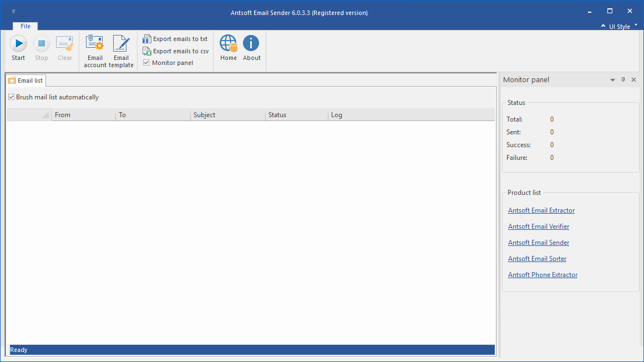
Task: Close the Monitor panel
Action: (x=633, y=80)
